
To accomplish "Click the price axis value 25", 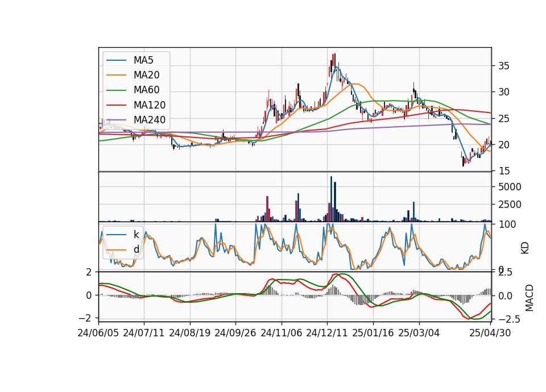I will point(504,119).
